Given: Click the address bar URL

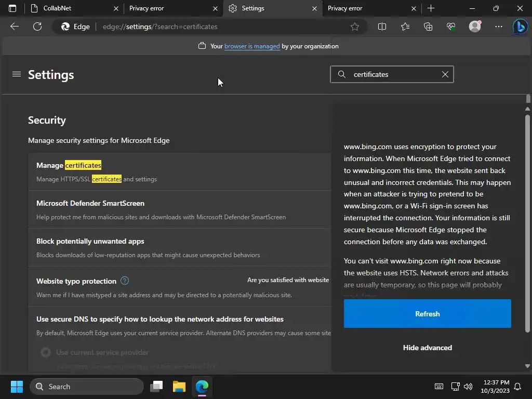Looking at the screenshot, I should tap(160, 26).
